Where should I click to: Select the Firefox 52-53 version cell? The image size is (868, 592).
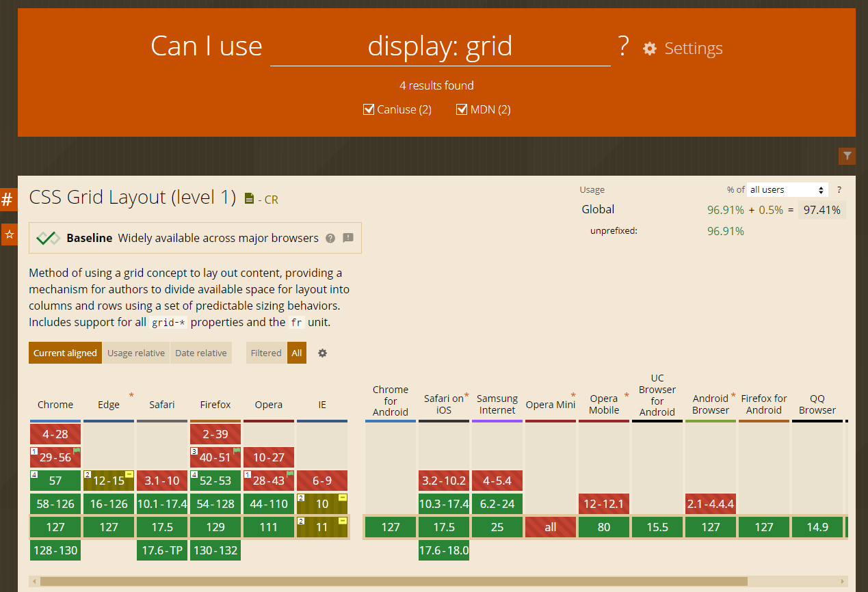(x=215, y=481)
